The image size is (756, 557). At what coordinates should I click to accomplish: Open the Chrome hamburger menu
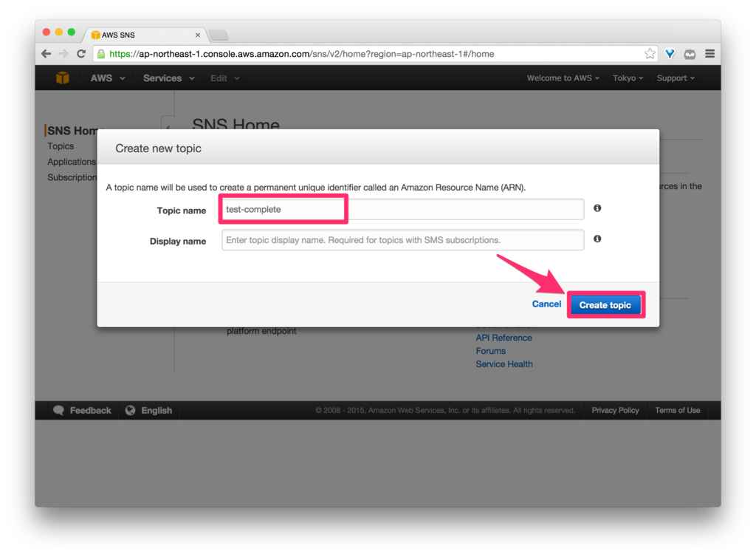tap(709, 53)
